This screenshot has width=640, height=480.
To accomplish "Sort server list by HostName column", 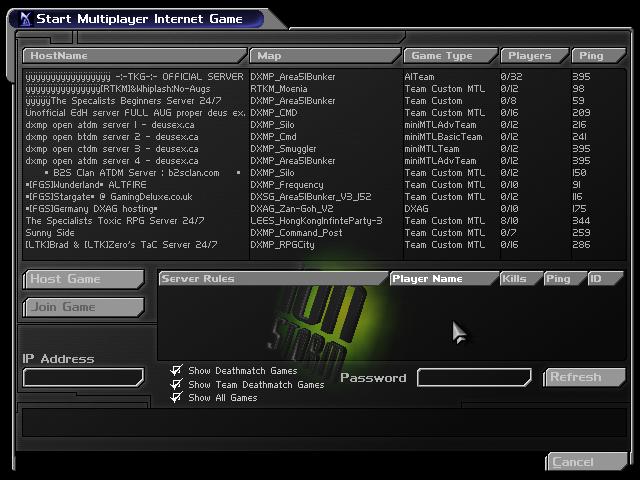I will (x=135, y=56).
